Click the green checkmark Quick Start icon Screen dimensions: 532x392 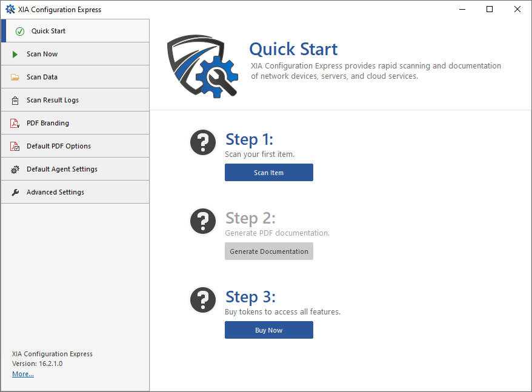click(x=20, y=32)
